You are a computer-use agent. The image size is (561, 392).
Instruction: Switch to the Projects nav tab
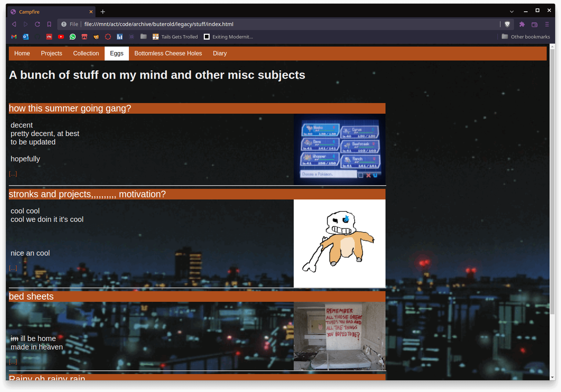[x=51, y=54]
